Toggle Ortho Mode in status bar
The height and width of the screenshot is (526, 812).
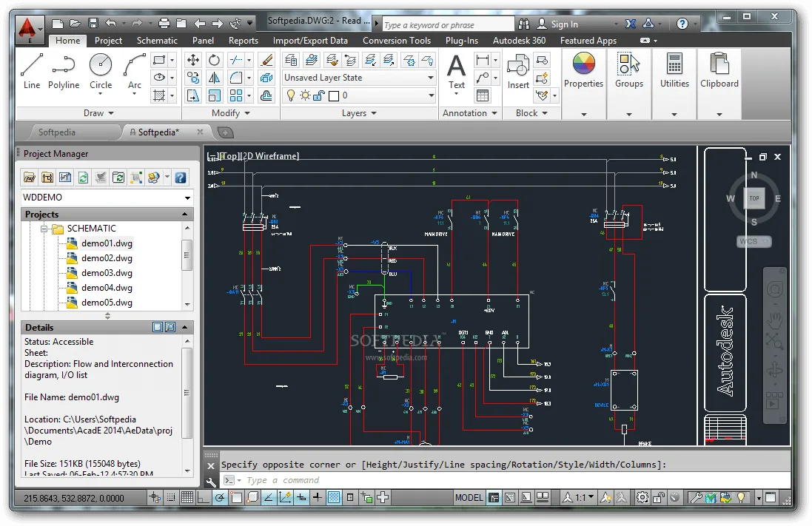pos(204,498)
